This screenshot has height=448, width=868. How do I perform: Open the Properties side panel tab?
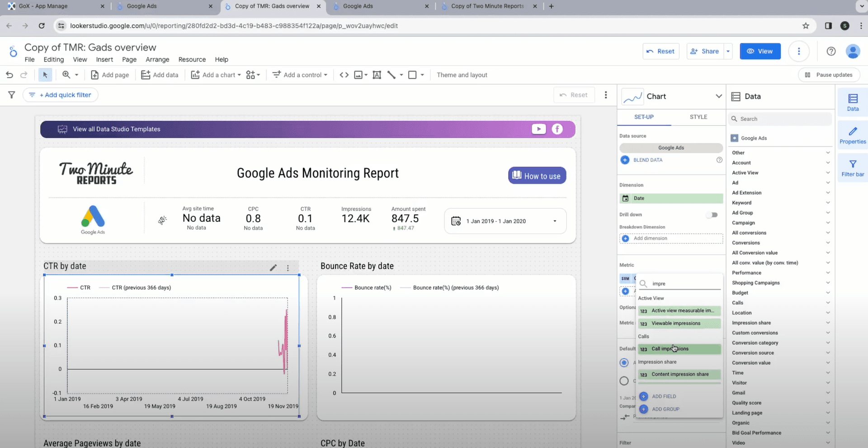coord(853,135)
